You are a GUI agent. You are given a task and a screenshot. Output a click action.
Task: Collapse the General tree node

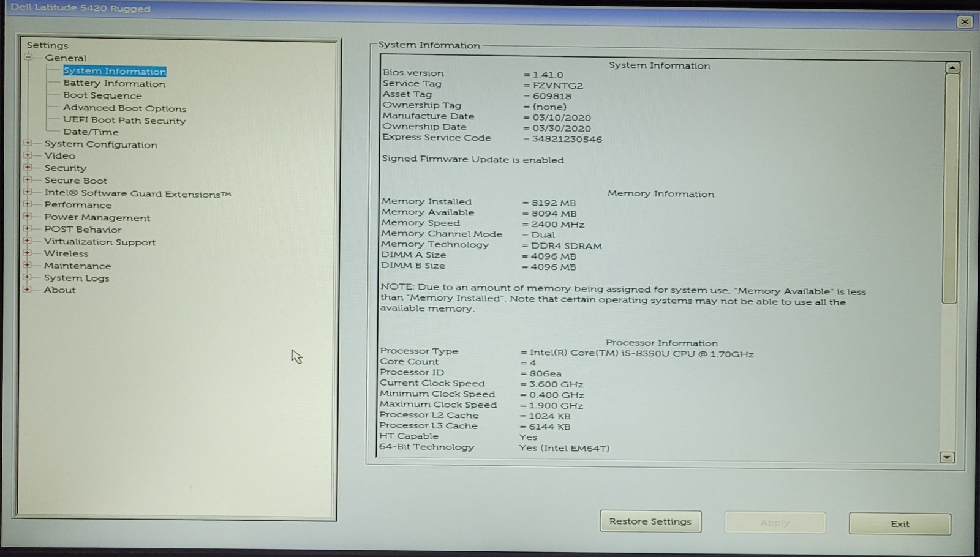pos(28,57)
